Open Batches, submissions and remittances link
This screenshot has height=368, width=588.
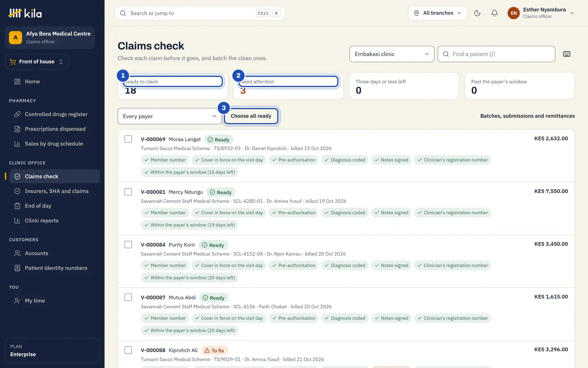point(528,116)
